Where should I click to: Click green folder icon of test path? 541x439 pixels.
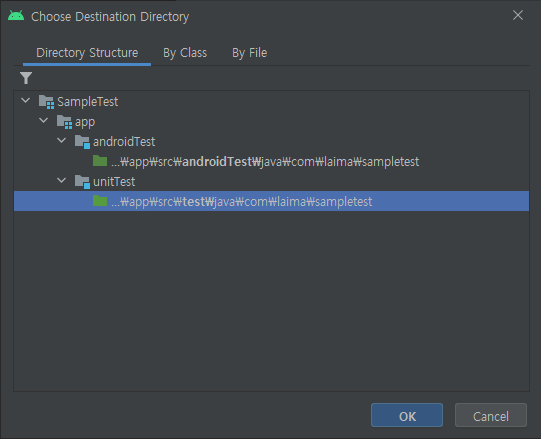100,201
